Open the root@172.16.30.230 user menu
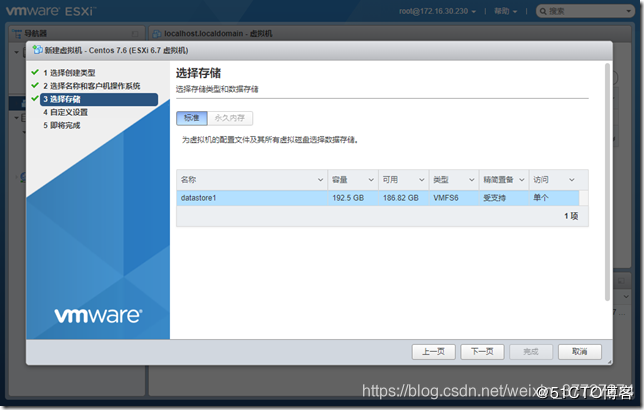This screenshot has width=644, height=410. pyautogui.click(x=437, y=11)
